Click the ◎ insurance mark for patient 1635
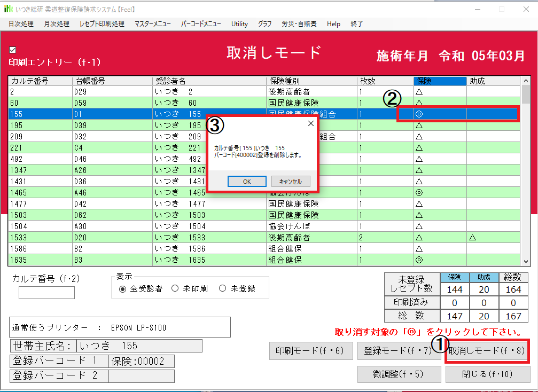538x392 pixels. coord(419,260)
